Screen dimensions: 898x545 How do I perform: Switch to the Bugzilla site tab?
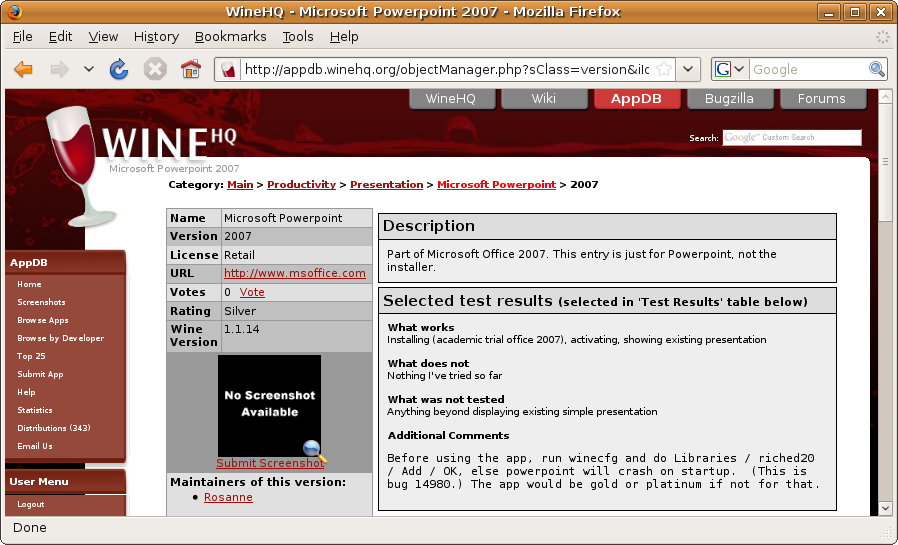click(729, 98)
